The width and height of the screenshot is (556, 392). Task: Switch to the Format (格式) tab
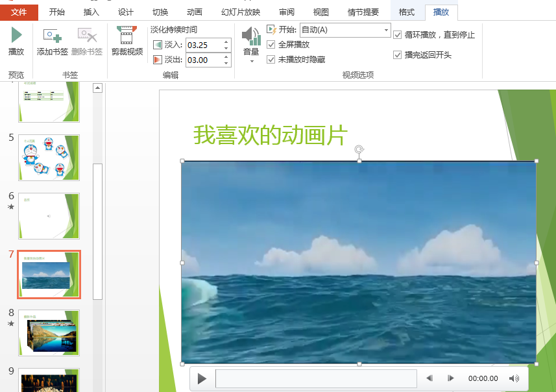[x=406, y=12]
